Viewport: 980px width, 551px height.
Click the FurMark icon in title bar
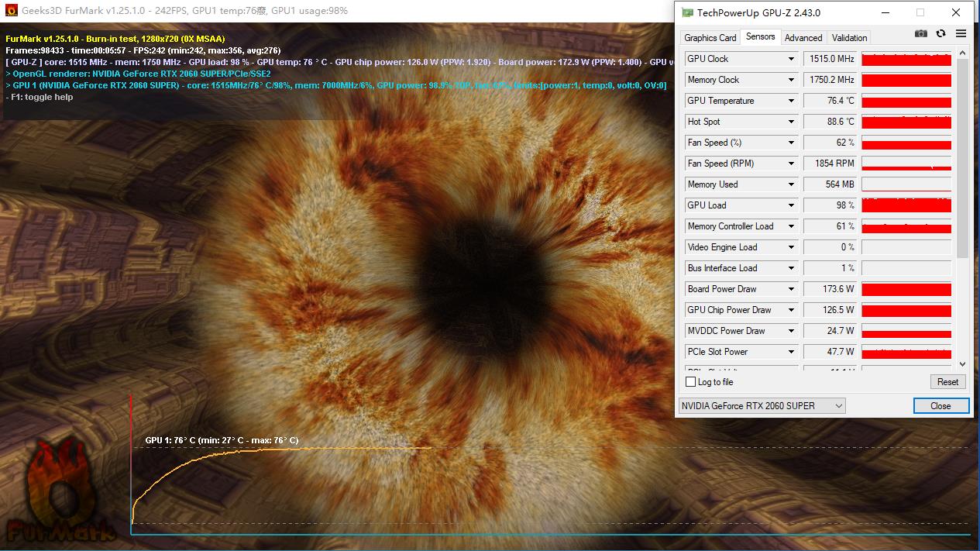coord(12,11)
